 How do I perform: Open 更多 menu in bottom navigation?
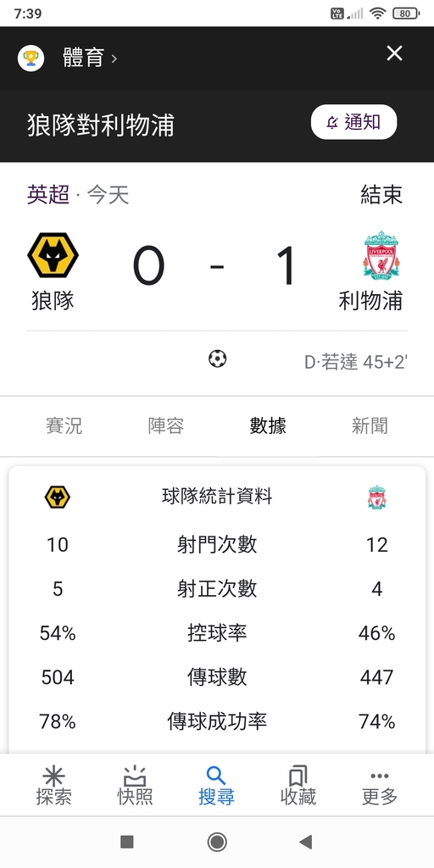tap(380, 786)
